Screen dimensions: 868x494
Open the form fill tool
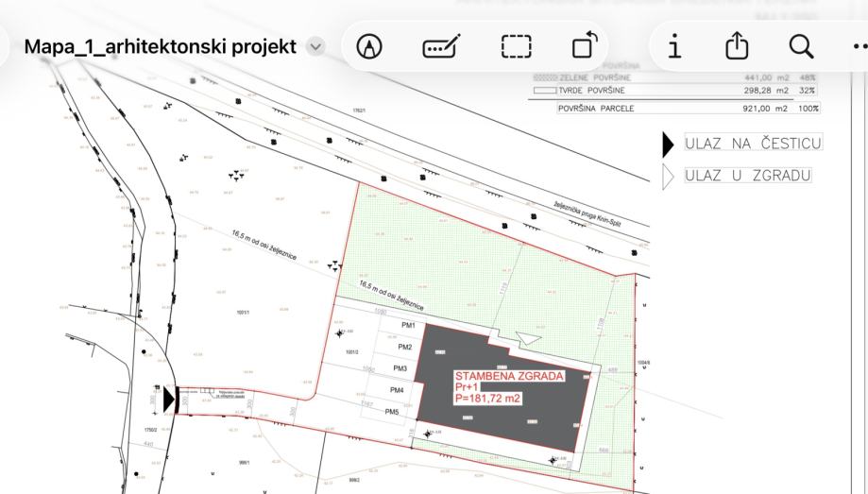click(x=441, y=46)
